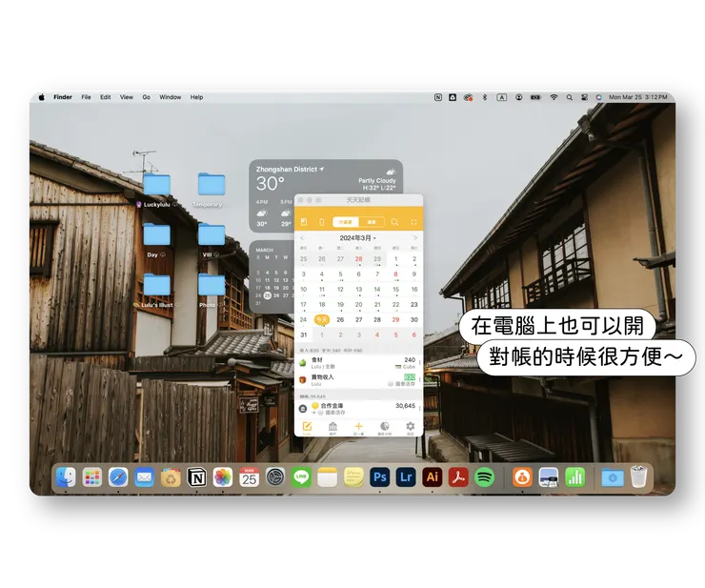Open Mail from the Dock

pyautogui.click(x=144, y=477)
